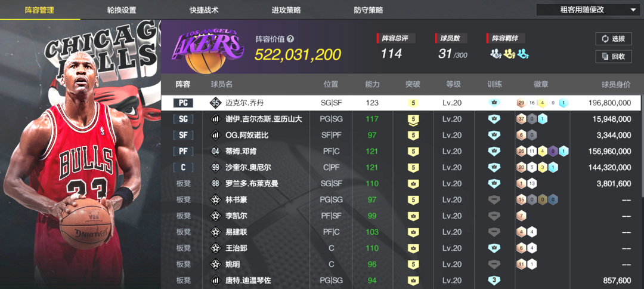Open the 阵容价值 help question icon
Viewport: 644px width, 289px height.
coord(290,39)
